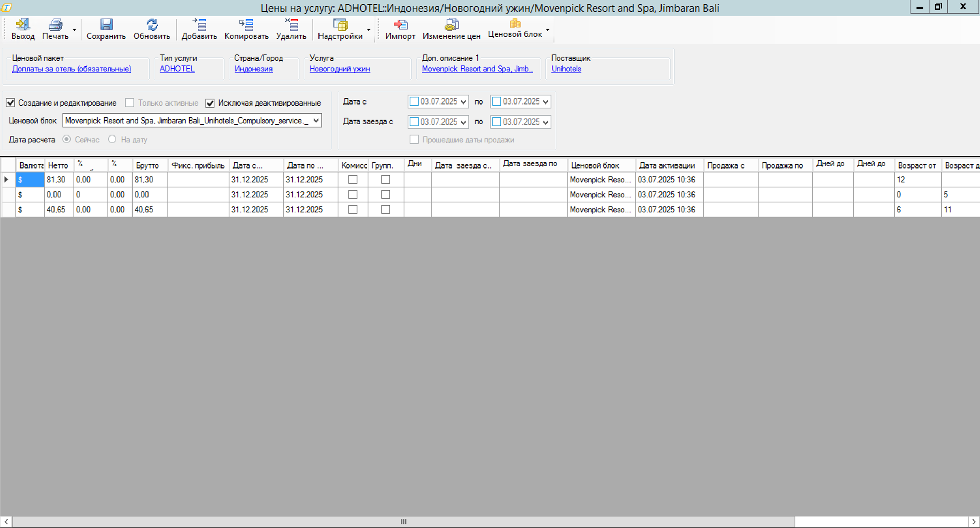Open the first Дата с date picker dropdown
Screen dimensions: 980x528
[463, 101]
